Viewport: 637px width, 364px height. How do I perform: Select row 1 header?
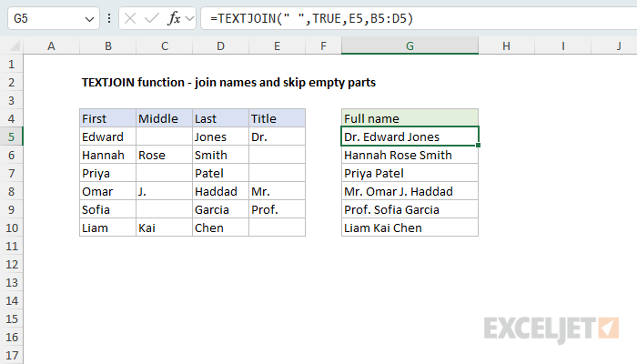tap(11, 65)
